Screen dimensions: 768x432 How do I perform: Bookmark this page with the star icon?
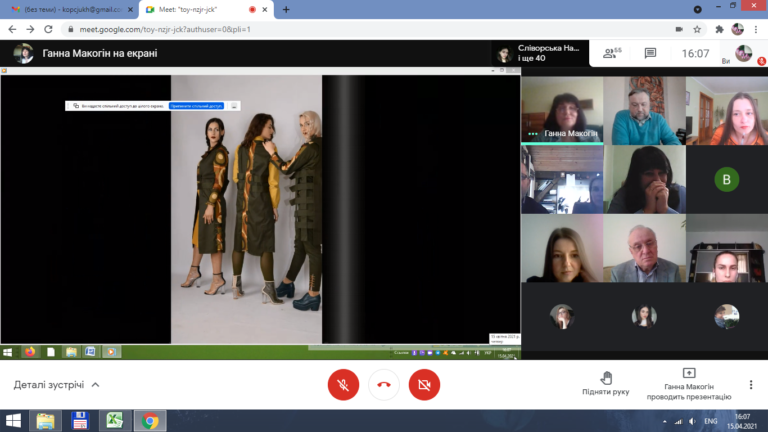[697, 29]
